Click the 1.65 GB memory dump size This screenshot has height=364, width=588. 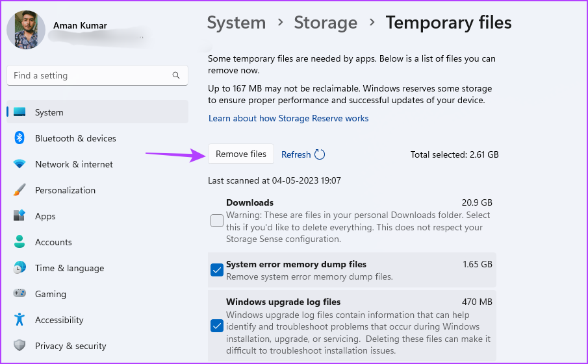[x=478, y=264]
